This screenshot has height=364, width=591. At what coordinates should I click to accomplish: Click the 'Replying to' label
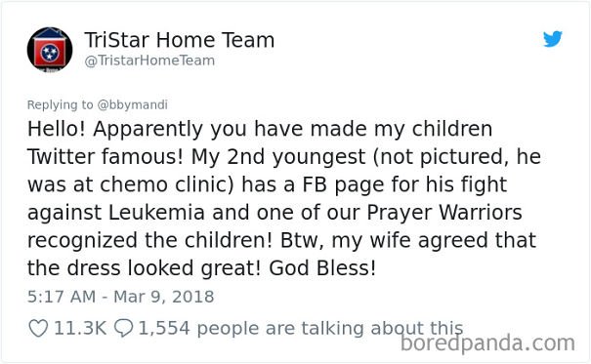(60, 104)
